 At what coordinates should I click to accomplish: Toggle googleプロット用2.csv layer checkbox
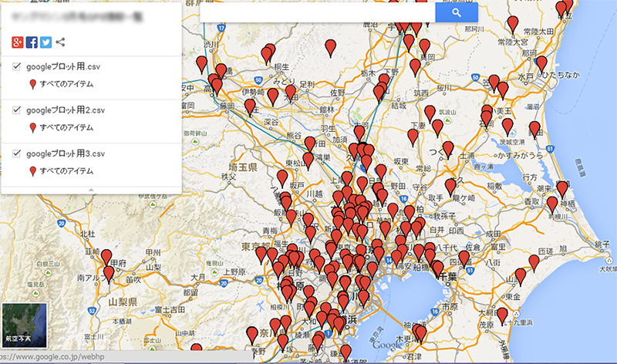click(x=17, y=110)
